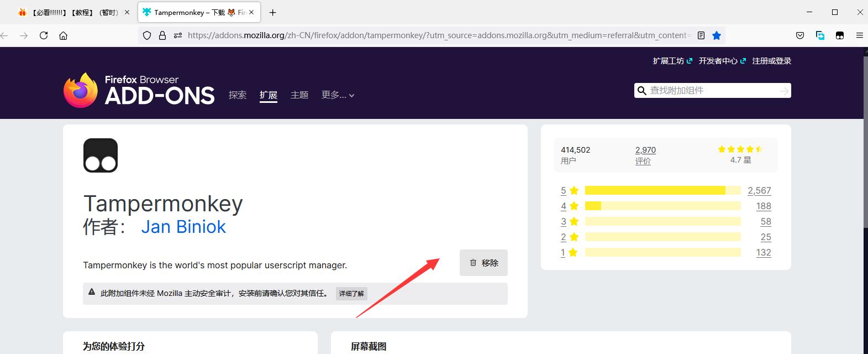Click the Tampermonkey extension toolbar icon
The height and width of the screenshot is (354, 868).
tap(840, 35)
